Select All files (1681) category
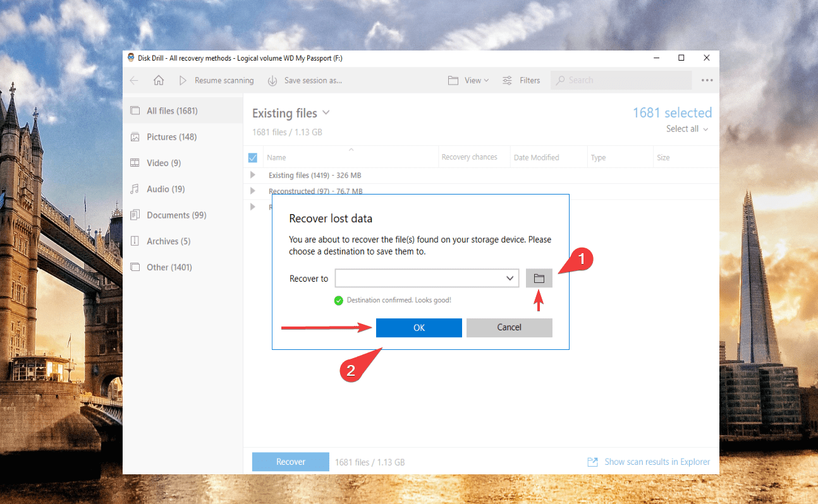 click(x=183, y=111)
